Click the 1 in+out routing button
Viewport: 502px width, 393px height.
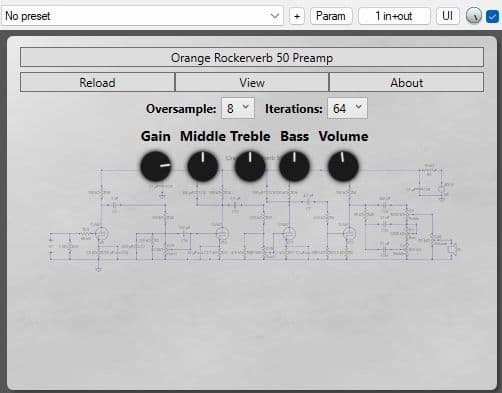tap(394, 16)
